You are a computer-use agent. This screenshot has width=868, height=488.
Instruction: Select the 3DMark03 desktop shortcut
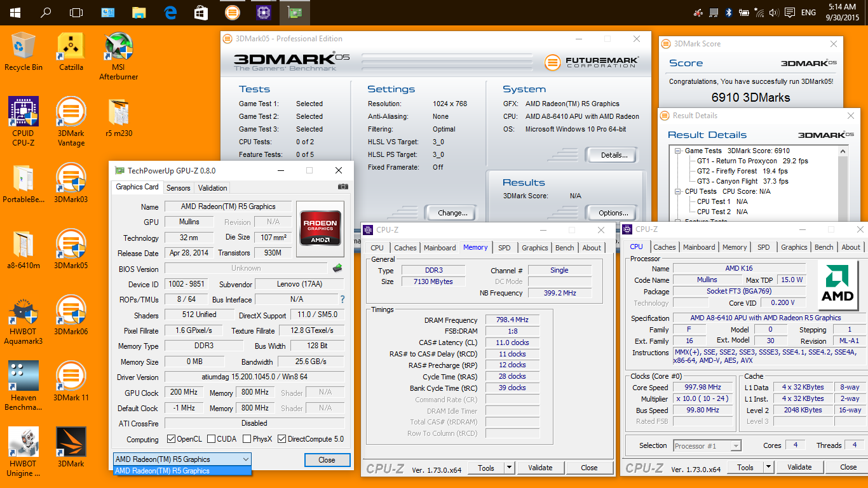coord(71,183)
